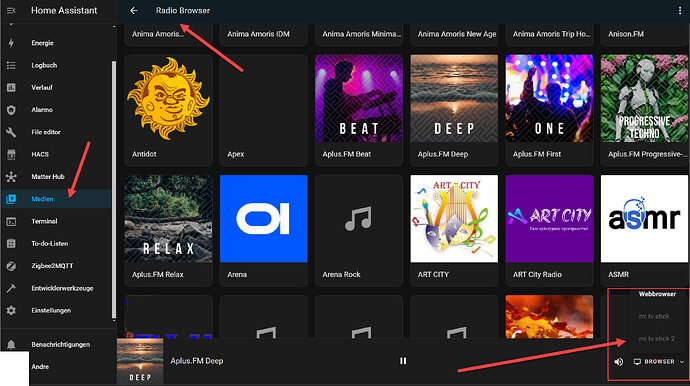Open Benachrichtigungen bell icon

tap(11, 345)
